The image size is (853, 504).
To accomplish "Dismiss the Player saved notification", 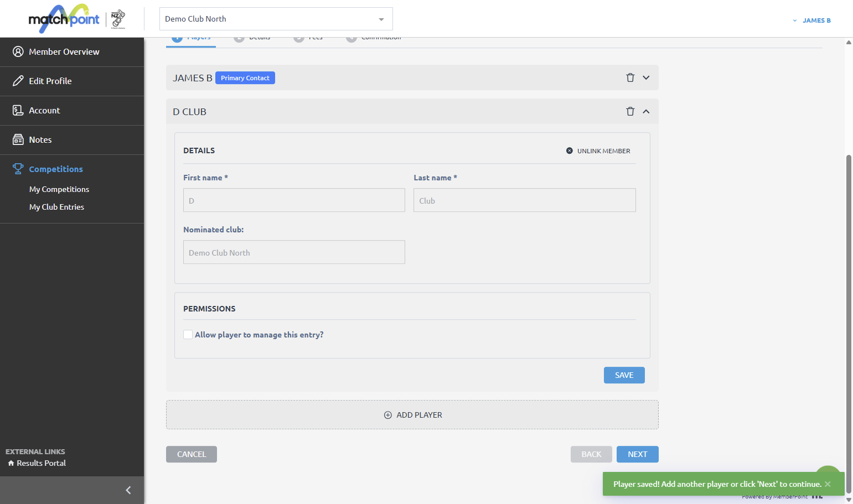I will coord(828,484).
